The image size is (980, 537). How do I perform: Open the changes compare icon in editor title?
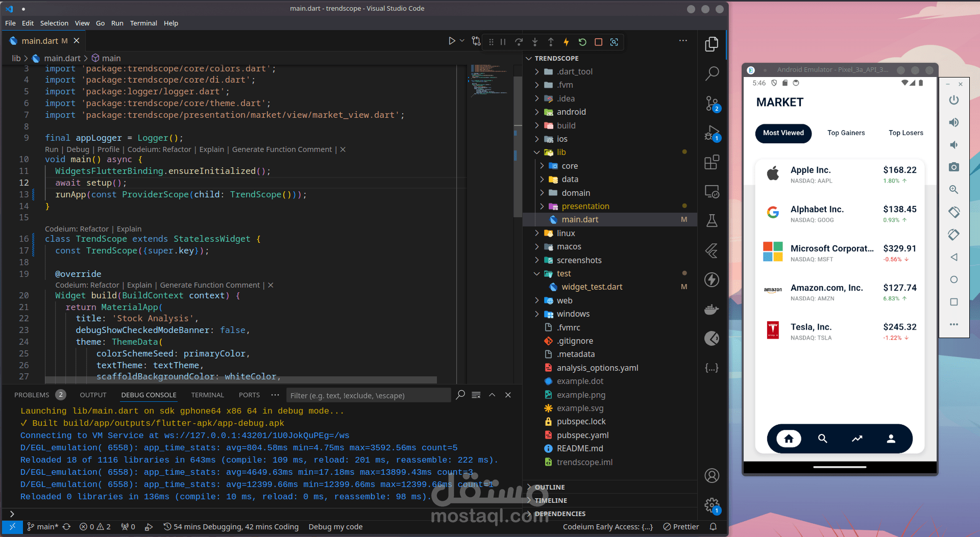coord(476,41)
